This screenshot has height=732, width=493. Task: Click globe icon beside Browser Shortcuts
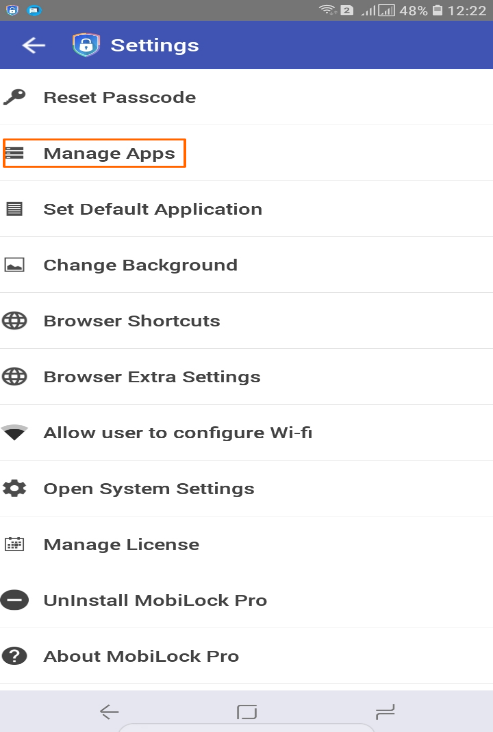(x=14, y=321)
